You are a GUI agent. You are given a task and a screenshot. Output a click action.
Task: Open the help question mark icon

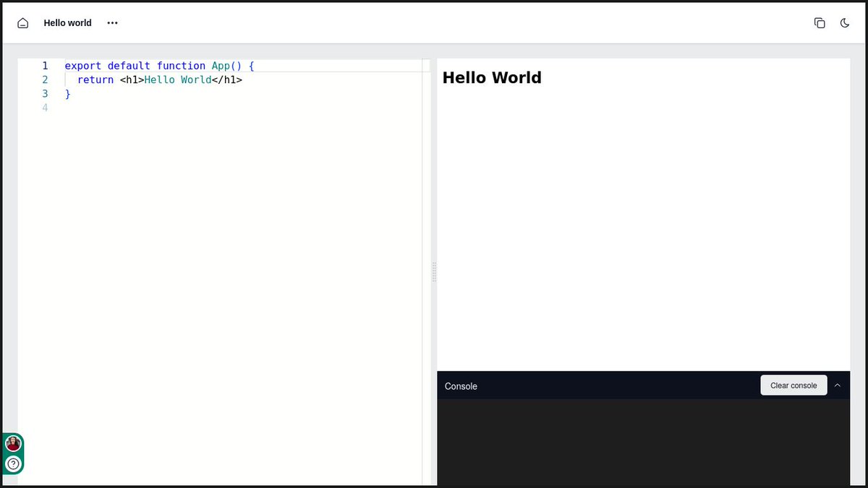coord(14,463)
